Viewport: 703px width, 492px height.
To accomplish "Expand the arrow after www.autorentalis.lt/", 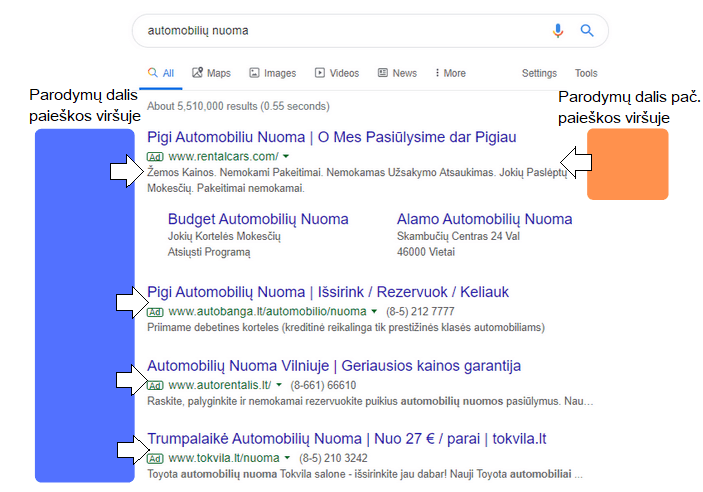I will coord(279,385).
